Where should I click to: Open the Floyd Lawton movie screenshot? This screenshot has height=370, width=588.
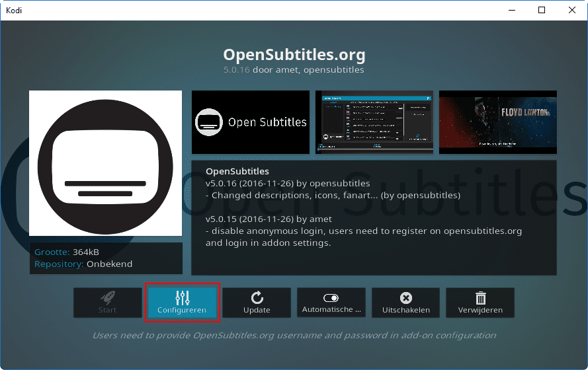(498, 122)
